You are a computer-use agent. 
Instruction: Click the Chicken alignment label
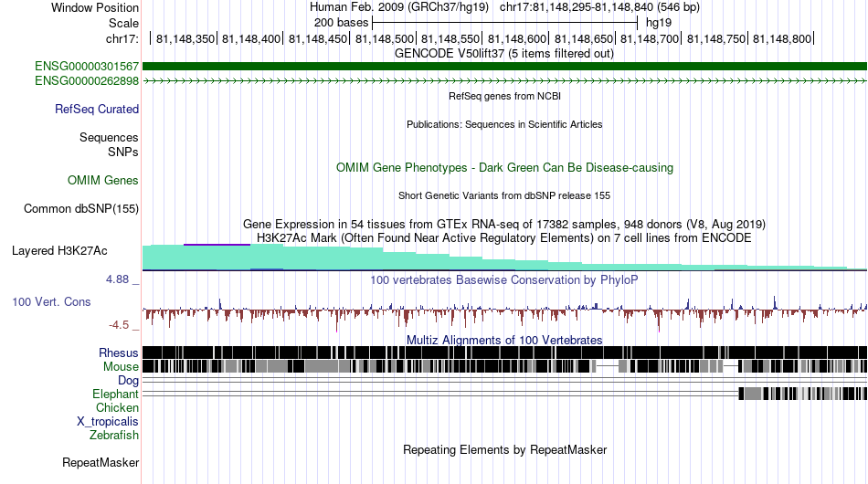coord(117,407)
